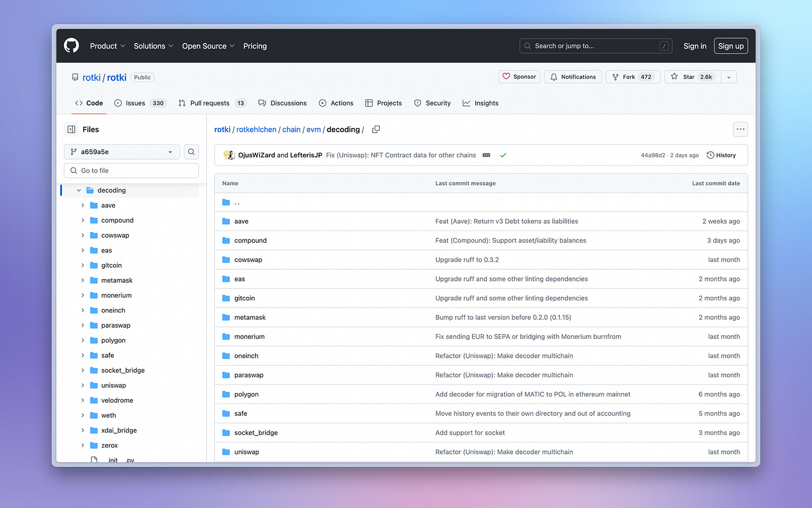Go to parent directory row

pos(481,203)
